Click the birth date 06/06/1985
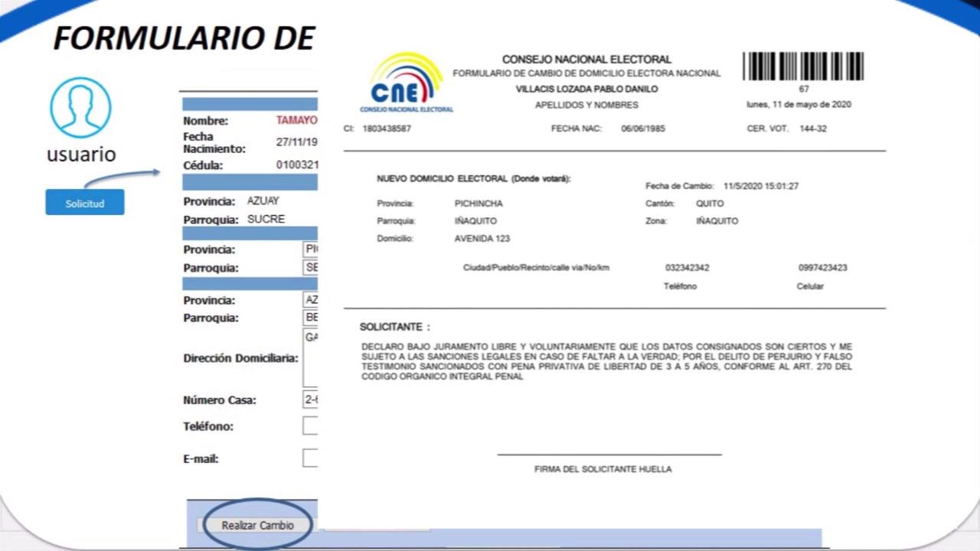 (x=643, y=129)
